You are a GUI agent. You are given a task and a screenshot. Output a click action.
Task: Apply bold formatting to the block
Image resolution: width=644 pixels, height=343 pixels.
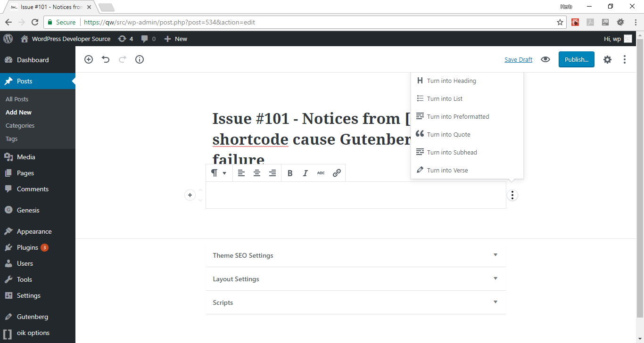[289, 172]
